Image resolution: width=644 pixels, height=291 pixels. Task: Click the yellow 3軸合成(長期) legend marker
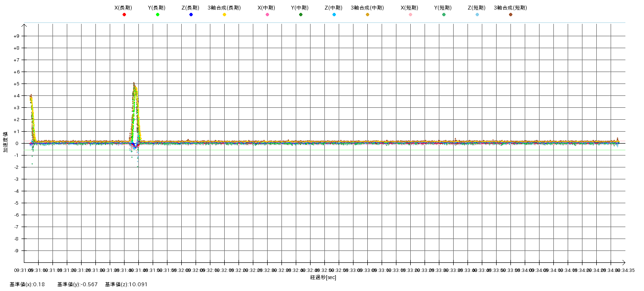point(224,15)
